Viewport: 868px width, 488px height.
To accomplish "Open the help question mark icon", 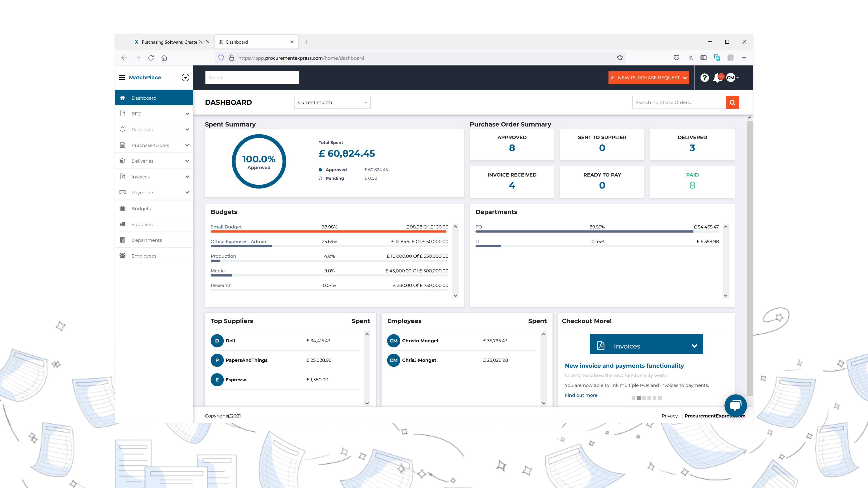I will tap(705, 78).
